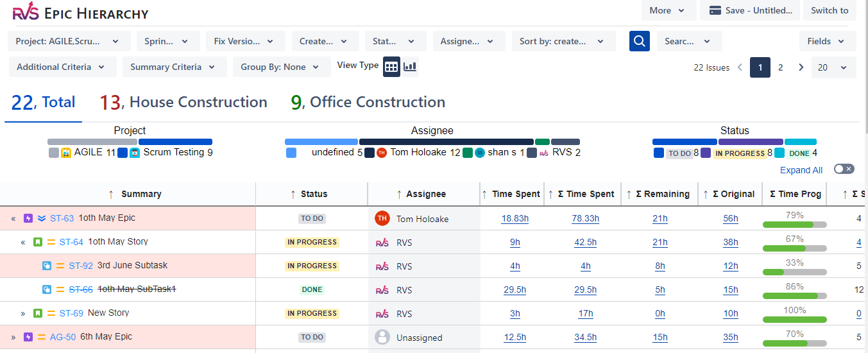Click the subtask icon beside ST-92

coord(47,266)
